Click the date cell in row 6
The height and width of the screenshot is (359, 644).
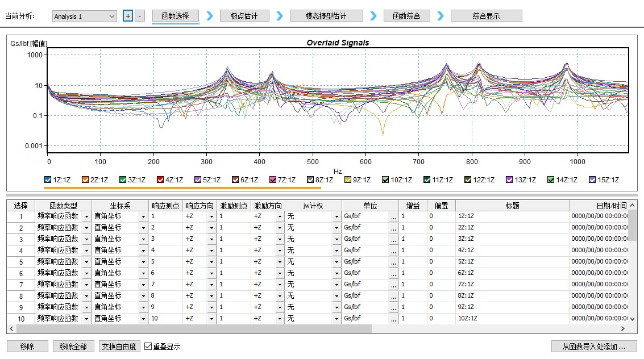[x=599, y=273]
